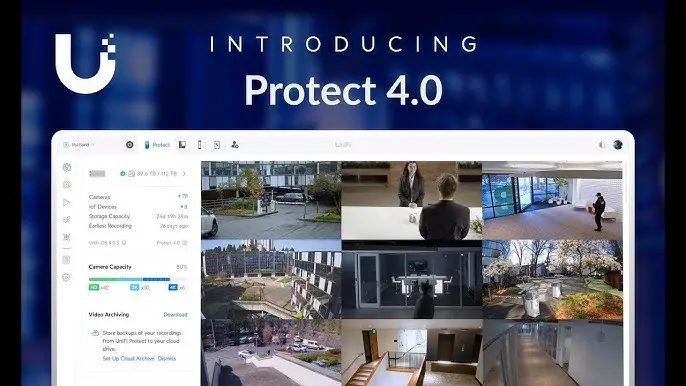Click the Storage Capacity row
Image resolution: width=686 pixels, height=386 pixels.
(x=138, y=216)
